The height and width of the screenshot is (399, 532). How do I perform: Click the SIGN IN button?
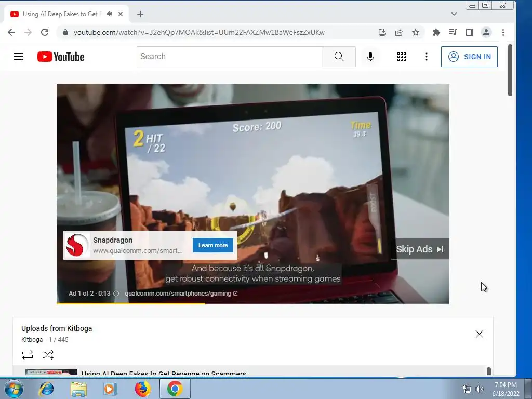point(469,57)
